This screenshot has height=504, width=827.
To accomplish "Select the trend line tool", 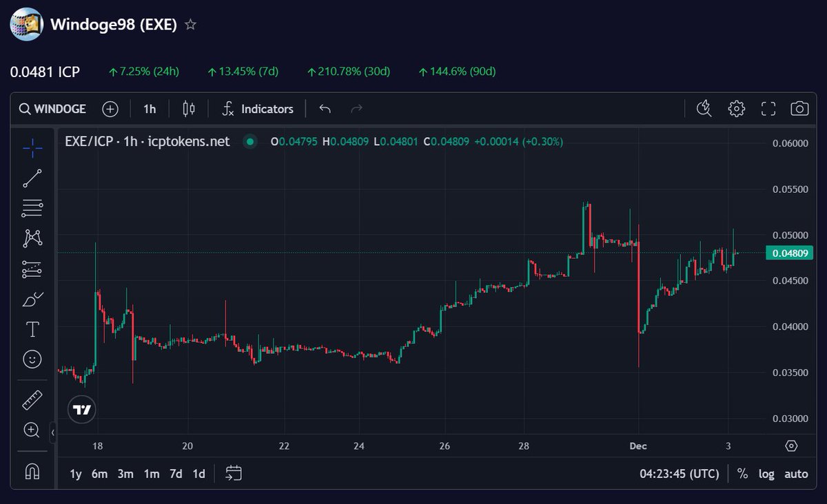I will [32, 178].
